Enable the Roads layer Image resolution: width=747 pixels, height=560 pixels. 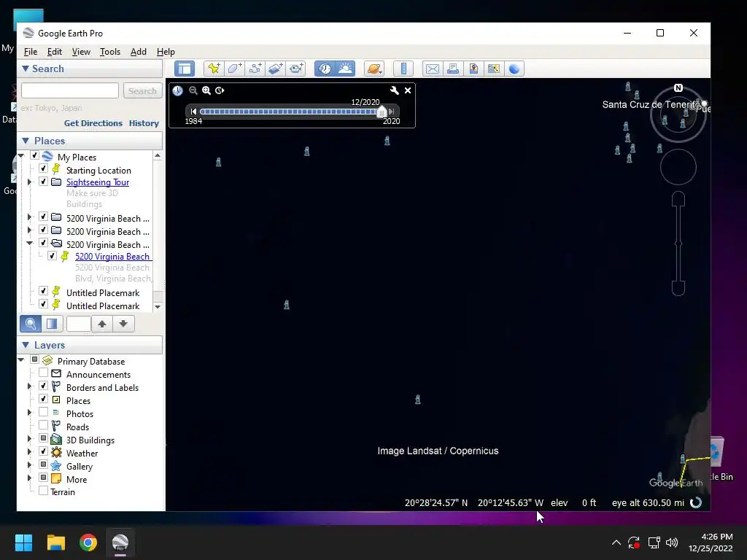43,425
